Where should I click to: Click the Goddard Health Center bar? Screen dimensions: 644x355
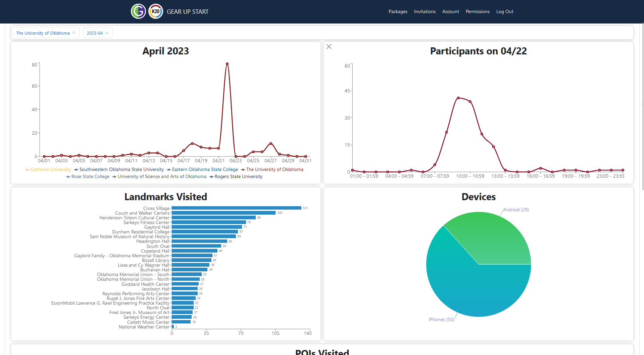pyautogui.click(x=185, y=284)
